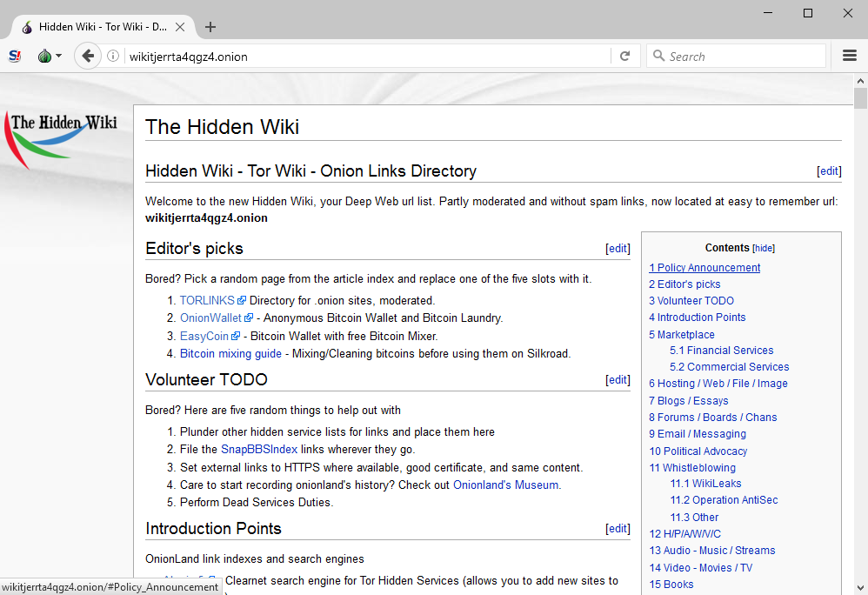The width and height of the screenshot is (868, 595).
Task: Click the EasyCoin external link icon
Action: tap(236, 336)
